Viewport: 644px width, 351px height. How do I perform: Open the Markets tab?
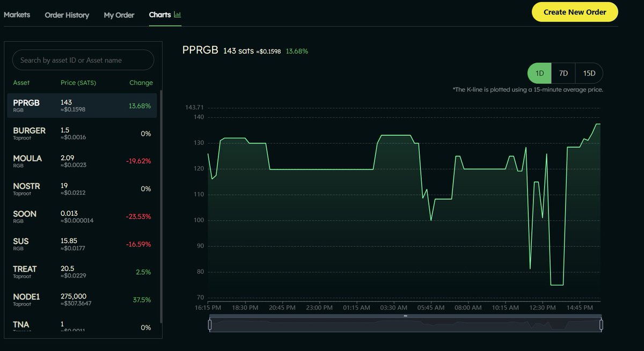point(17,14)
